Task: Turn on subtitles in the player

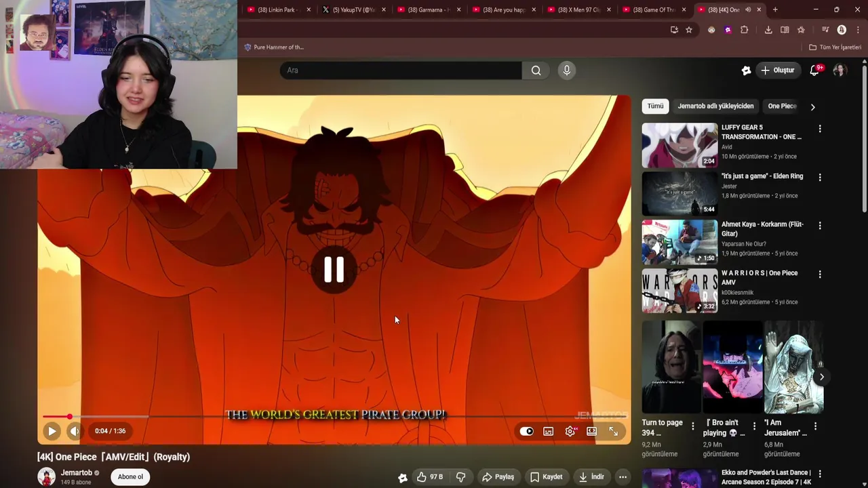Action: (548, 431)
